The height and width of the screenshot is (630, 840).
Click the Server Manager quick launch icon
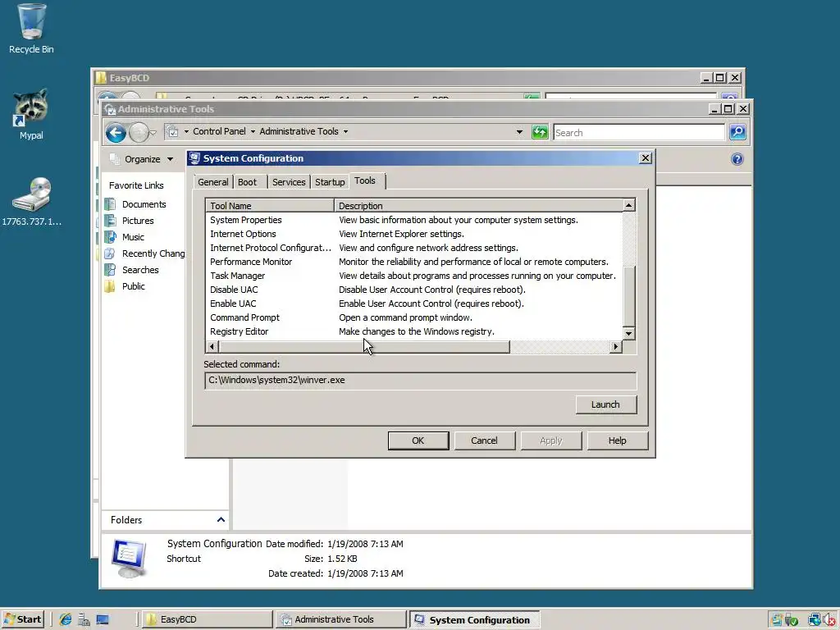click(x=84, y=619)
